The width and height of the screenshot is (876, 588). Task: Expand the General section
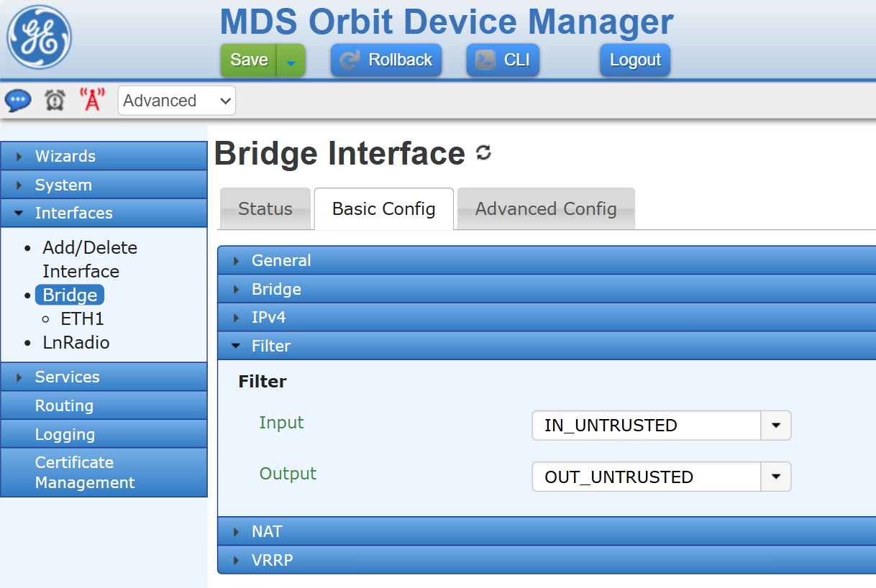(x=281, y=260)
